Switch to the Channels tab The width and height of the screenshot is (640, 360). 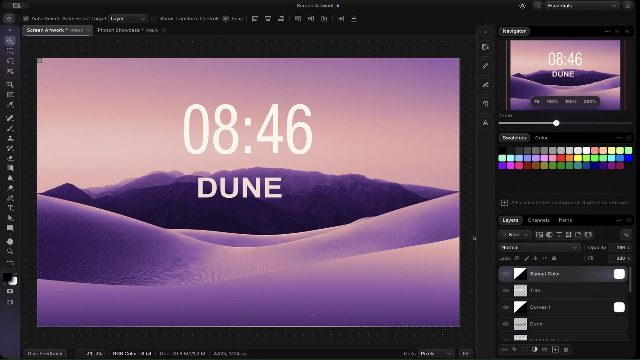click(x=538, y=220)
